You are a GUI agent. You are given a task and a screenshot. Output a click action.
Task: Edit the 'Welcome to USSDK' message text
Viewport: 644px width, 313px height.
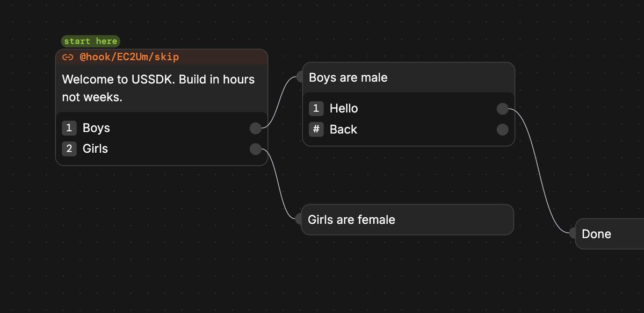[158, 88]
